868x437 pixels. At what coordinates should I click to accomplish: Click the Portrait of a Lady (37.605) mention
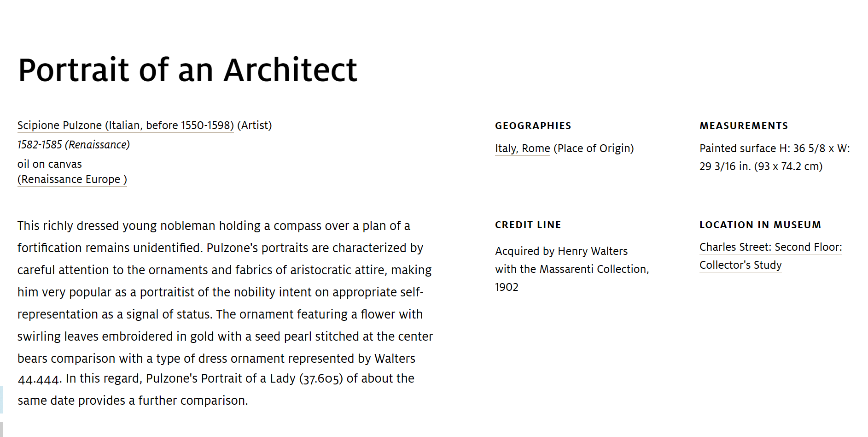point(272,378)
